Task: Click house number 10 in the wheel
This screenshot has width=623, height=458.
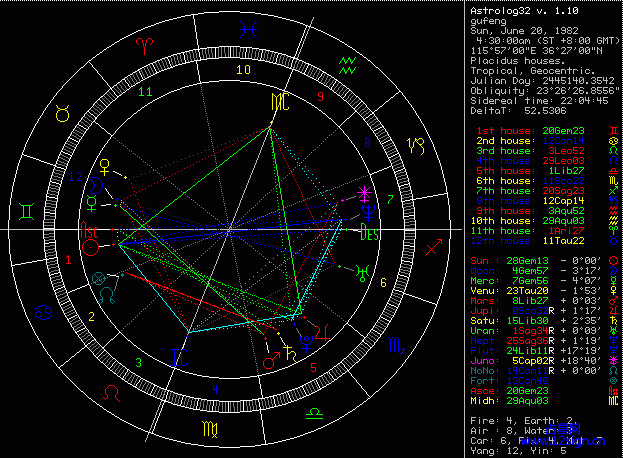Action: [x=243, y=70]
